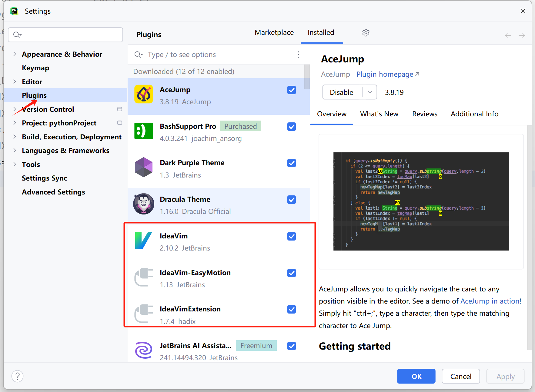Open Advanced Settings in the tree

[x=53, y=192]
